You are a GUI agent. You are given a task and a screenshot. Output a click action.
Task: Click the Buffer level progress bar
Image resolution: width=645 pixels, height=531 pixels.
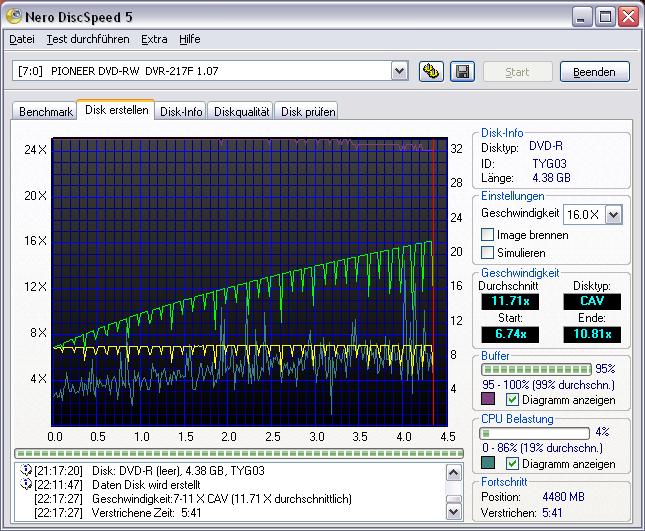(x=536, y=369)
